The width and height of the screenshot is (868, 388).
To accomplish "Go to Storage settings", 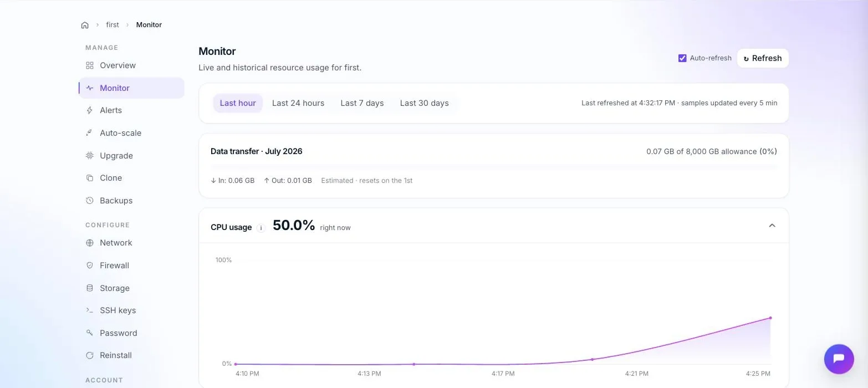I will 131,288.
